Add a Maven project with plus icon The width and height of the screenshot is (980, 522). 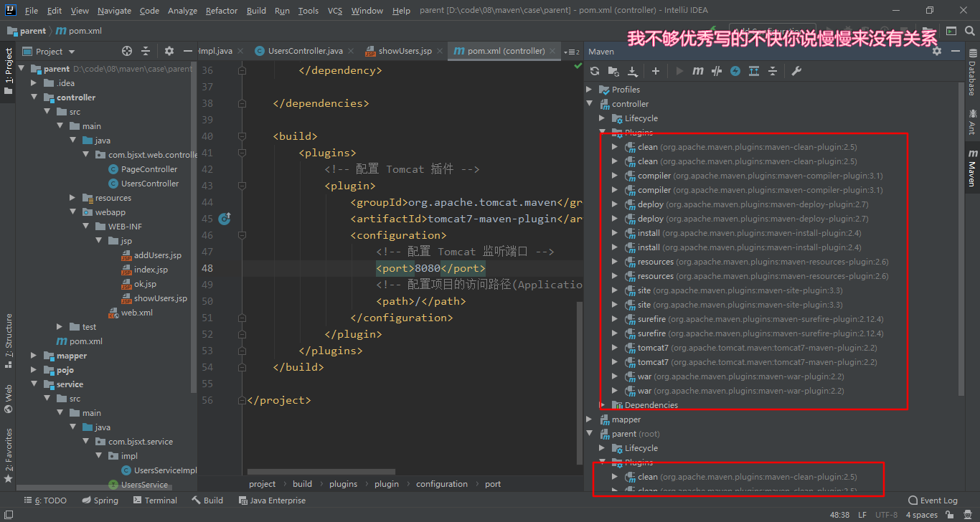(x=655, y=71)
